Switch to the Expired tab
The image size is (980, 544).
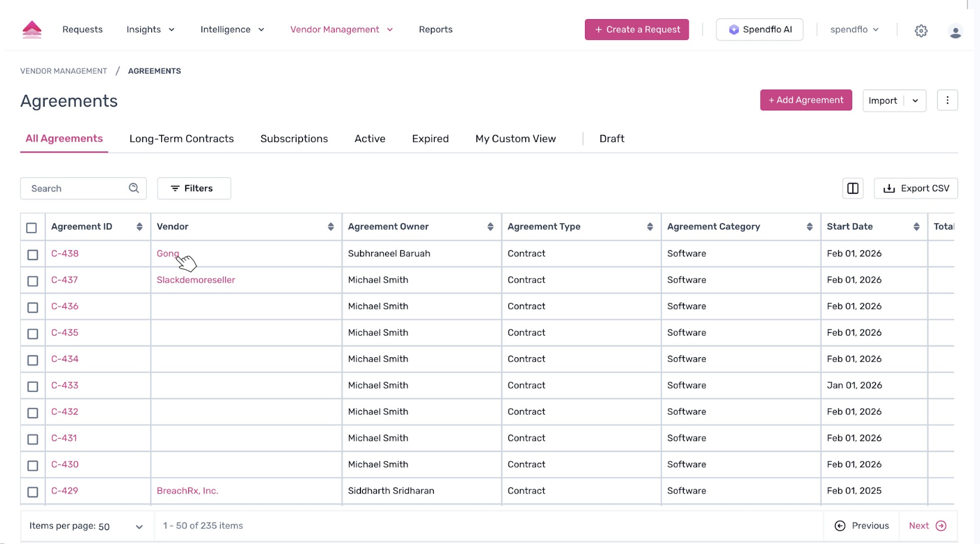pyautogui.click(x=430, y=138)
